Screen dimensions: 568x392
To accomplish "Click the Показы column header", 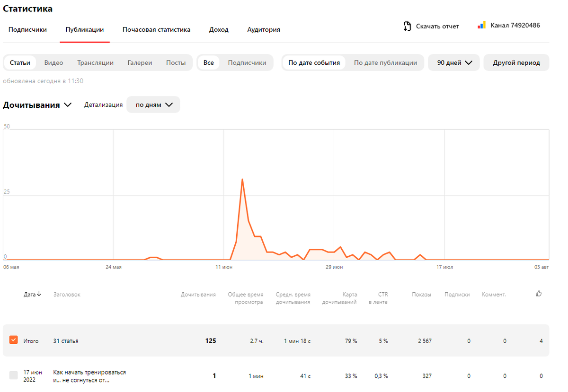I will pos(421,294).
